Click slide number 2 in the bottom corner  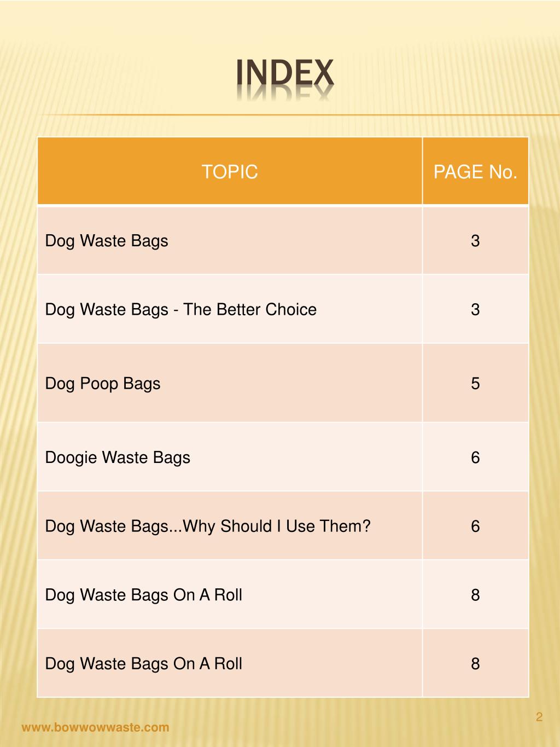tap(539, 717)
